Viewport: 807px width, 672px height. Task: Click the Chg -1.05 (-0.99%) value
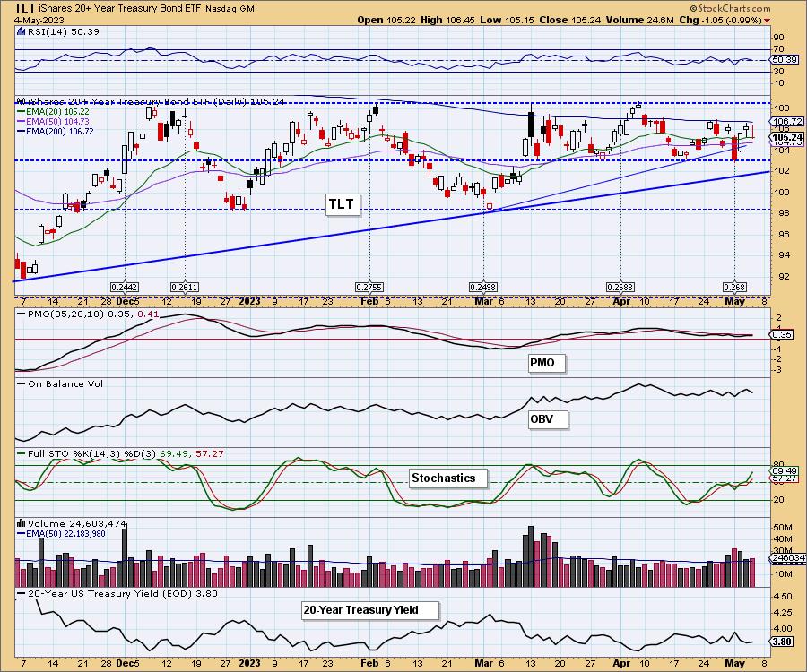pyautogui.click(x=720, y=20)
